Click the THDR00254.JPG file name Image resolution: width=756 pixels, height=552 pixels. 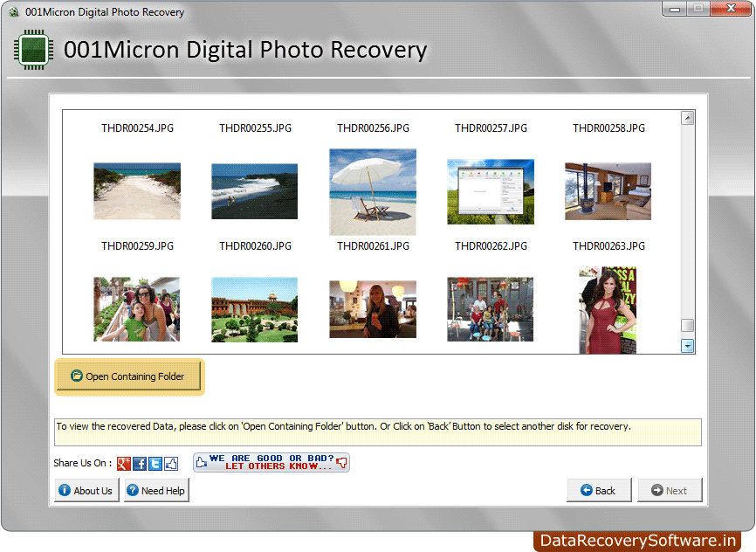pyautogui.click(x=137, y=128)
